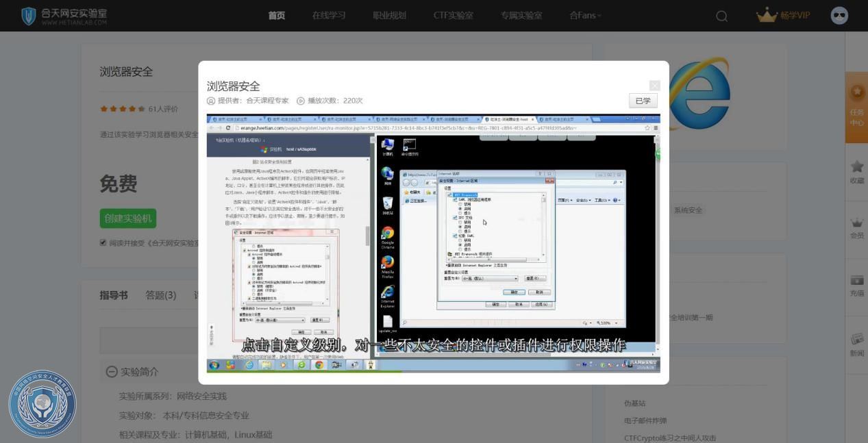The height and width of the screenshot is (443, 868).
Task: Click the 已学 button in popup
Action: (x=643, y=101)
